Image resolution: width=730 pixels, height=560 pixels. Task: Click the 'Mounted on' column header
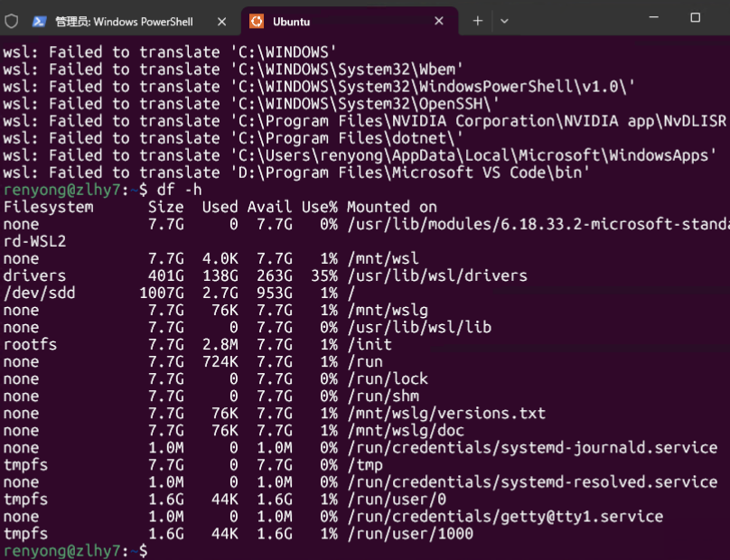[x=392, y=207]
